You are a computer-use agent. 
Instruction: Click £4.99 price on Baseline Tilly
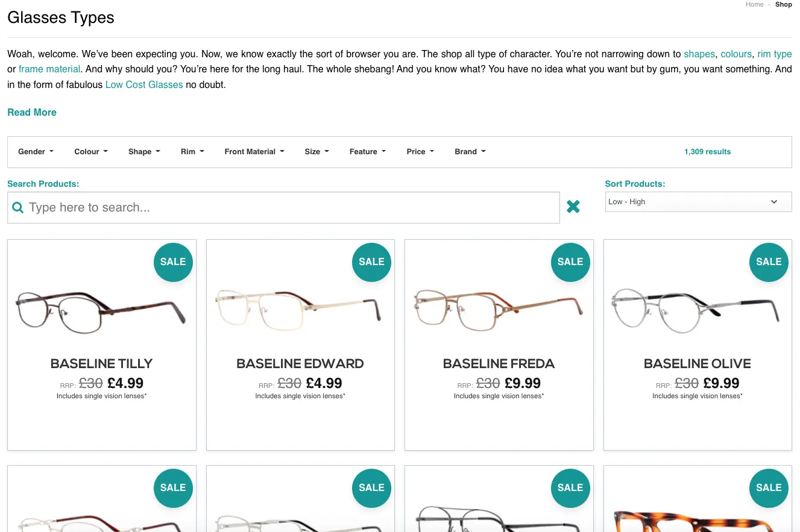125,383
